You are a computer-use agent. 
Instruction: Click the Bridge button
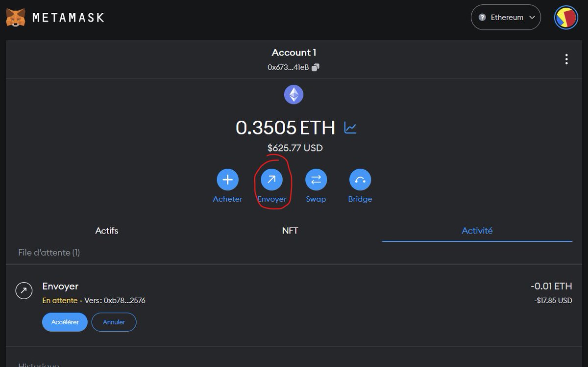pyautogui.click(x=360, y=180)
